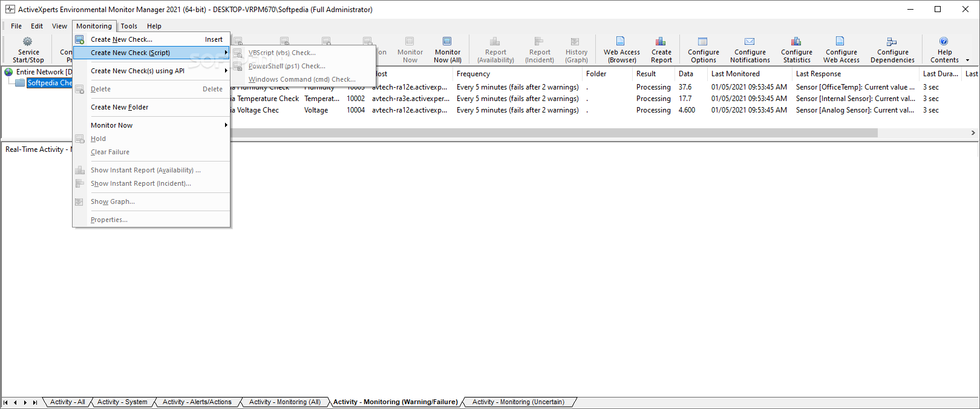980x409 pixels.
Task: Expand the Monitor Now submenu arrow
Action: pyautogui.click(x=226, y=125)
